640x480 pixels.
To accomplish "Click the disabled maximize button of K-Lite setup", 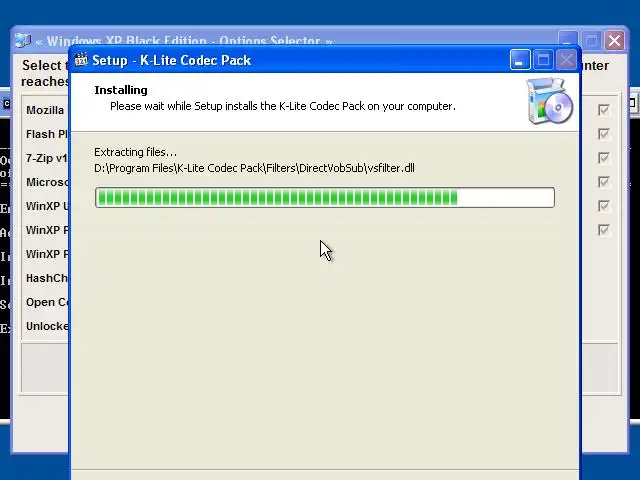I will pos(543,60).
